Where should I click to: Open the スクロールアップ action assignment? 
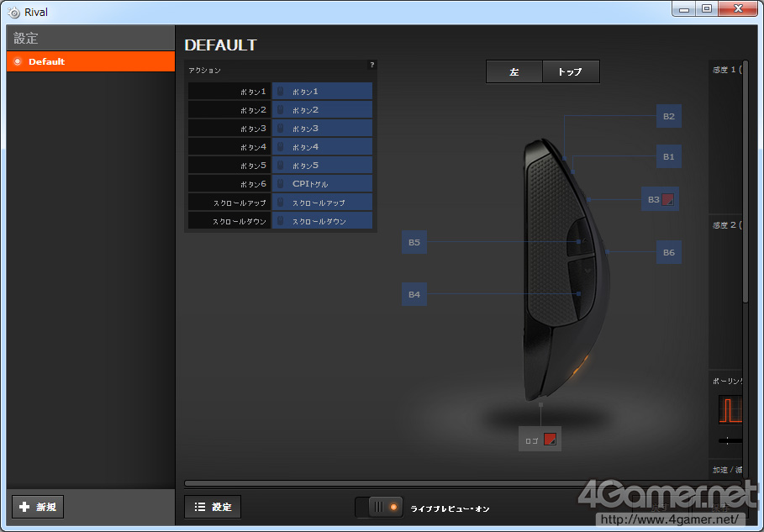pos(322,203)
